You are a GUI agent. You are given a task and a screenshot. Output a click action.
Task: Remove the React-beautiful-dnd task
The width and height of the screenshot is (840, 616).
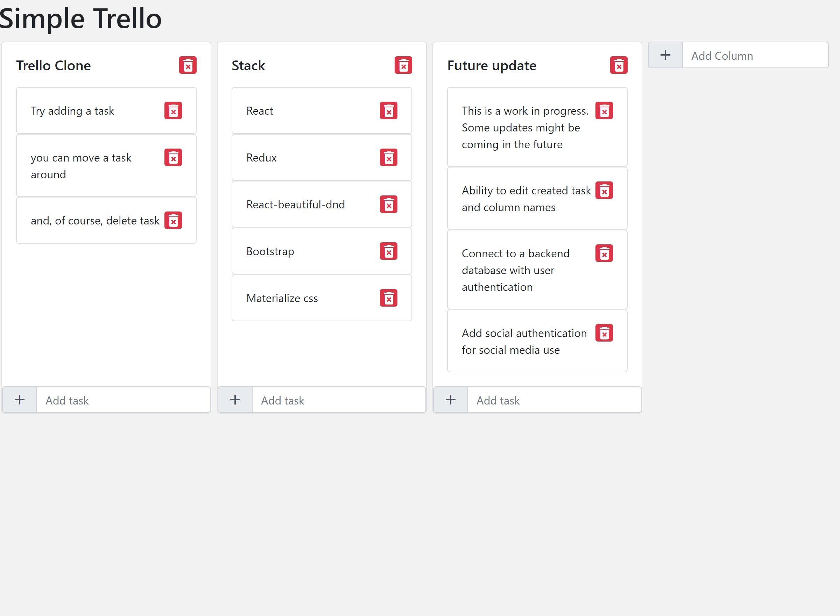click(388, 204)
